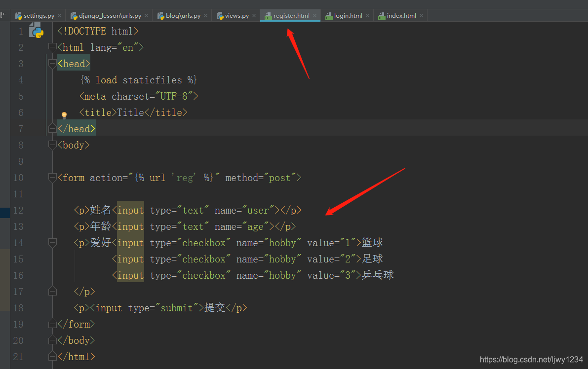Open the django_lesson\urls.py tab
588x369 pixels.
click(110, 16)
